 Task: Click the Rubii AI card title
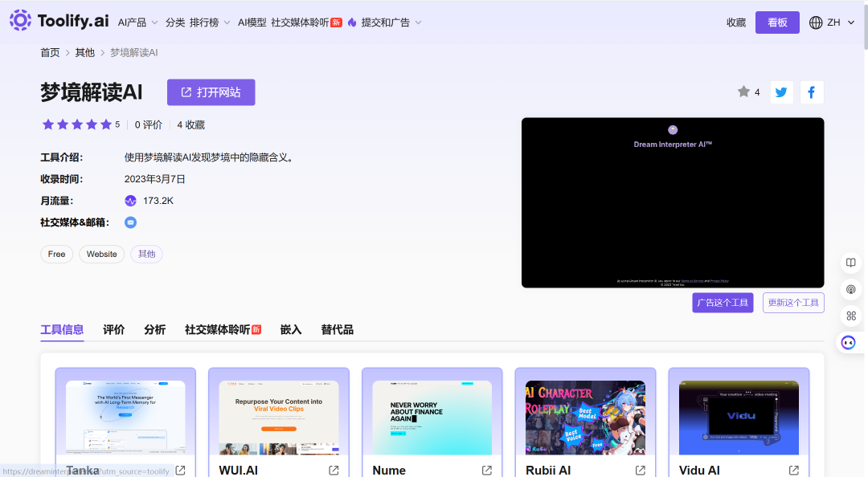click(548, 471)
